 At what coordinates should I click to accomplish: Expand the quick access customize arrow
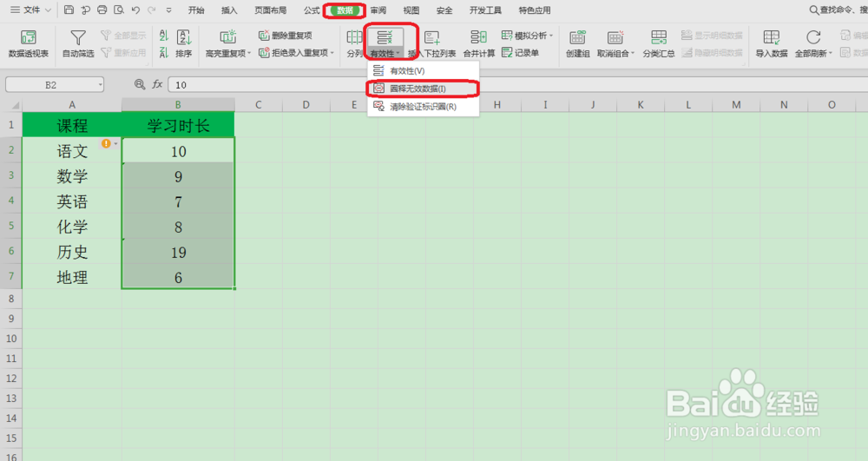pyautogui.click(x=169, y=10)
